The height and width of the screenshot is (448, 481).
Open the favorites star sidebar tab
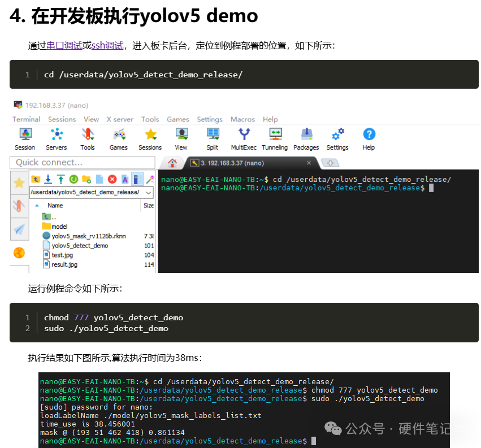(19, 182)
